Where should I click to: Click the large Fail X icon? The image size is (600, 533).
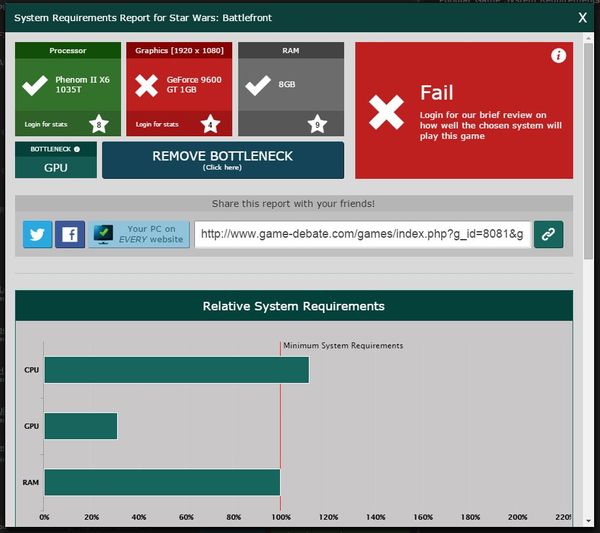click(386, 112)
